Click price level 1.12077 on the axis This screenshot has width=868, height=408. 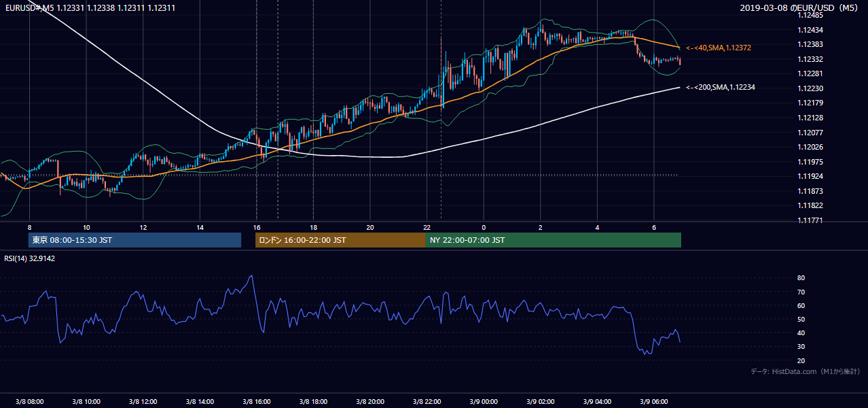coord(811,133)
